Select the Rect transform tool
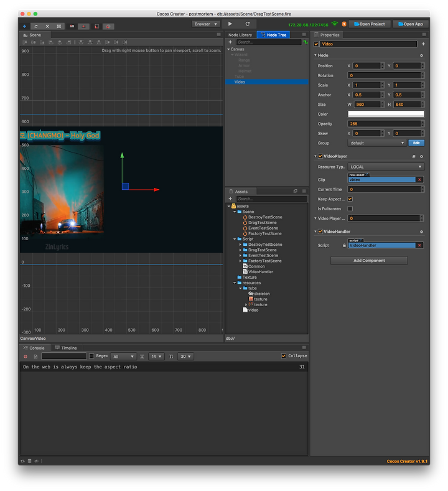Viewport: 448px width, 491px height. pos(59,26)
